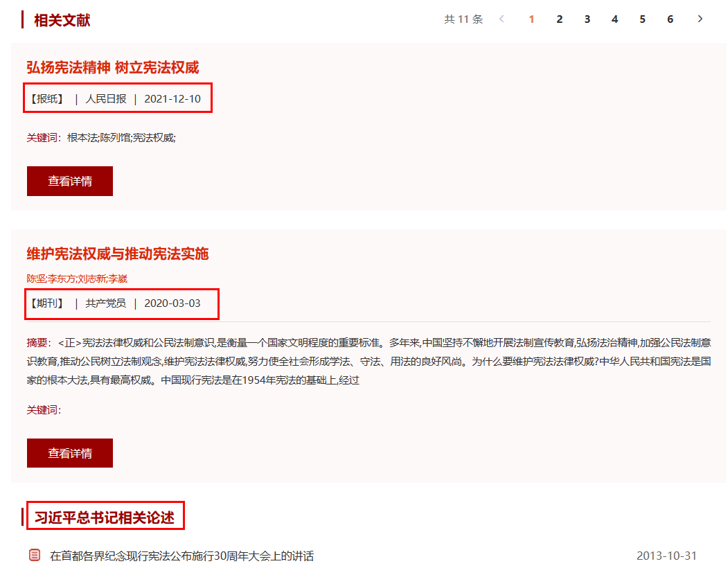728x575 pixels.
Task: Open the speech 在首都各界纪念现行宪法公布施行30周年大会上的讲话
Action: [181, 556]
